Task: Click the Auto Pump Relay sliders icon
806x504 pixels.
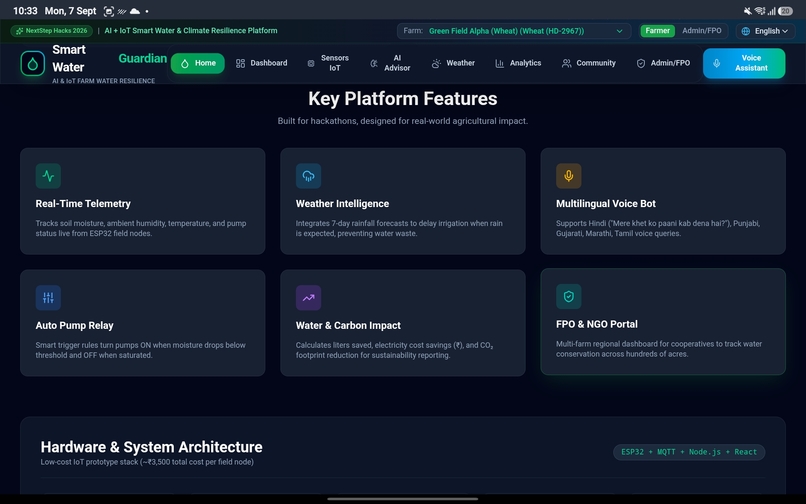Action: pos(48,298)
